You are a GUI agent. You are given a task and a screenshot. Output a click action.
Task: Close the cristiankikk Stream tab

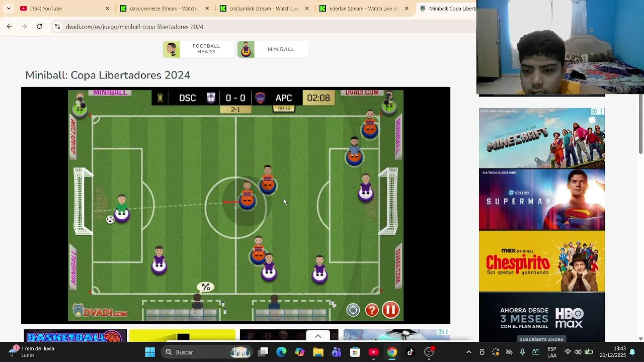click(307, 9)
